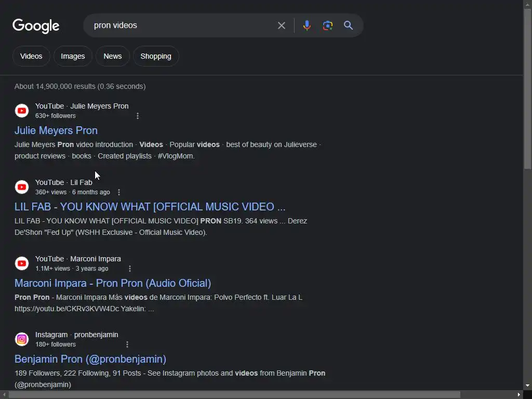Open three-dot menu for Julie Meyers Pron result
Viewport: 532px width, 399px height.
click(137, 116)
